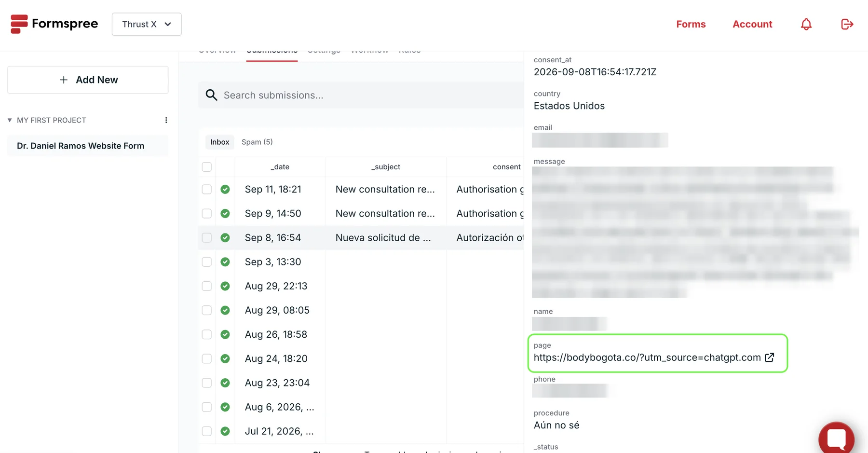The image size is (868, 453).
Task: Open My First Project options menu
Action: pos(166,120)
